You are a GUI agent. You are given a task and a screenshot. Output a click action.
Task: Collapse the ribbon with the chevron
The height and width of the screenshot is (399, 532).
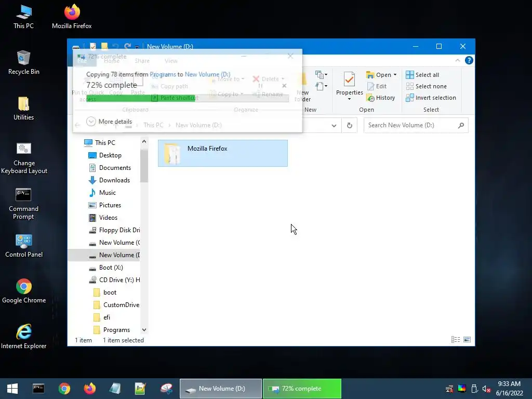[458, 60]
